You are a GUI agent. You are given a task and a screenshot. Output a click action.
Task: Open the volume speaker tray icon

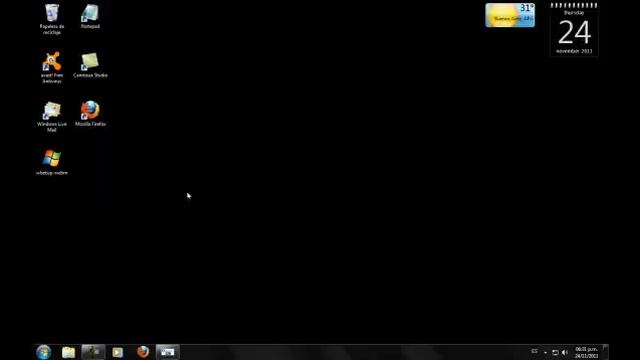(565, 352)
